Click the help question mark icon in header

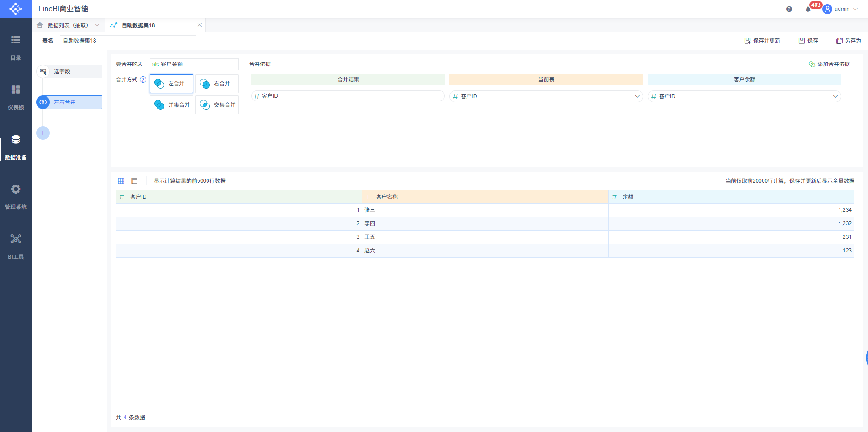789,9
